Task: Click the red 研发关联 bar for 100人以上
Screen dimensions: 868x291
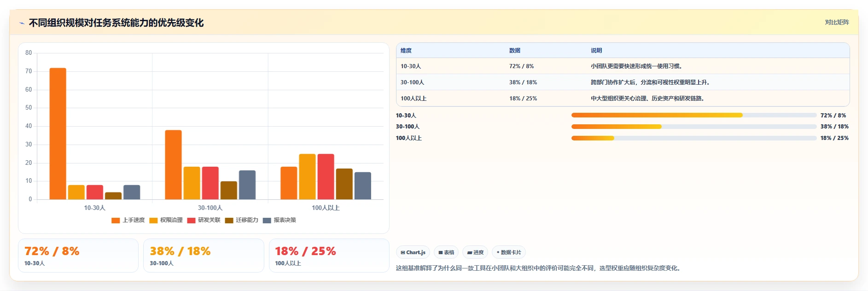Action: (x=326, y=177)
